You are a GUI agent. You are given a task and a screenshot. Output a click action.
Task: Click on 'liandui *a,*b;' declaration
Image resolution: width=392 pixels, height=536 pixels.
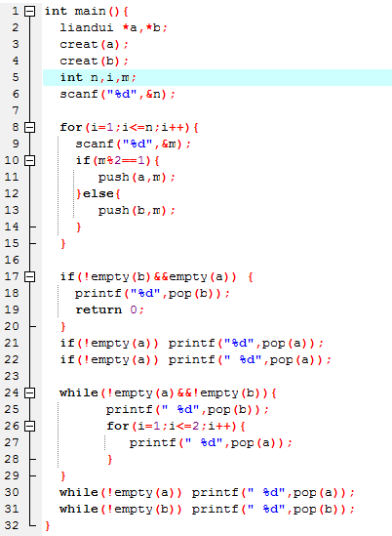click(113, 27)
